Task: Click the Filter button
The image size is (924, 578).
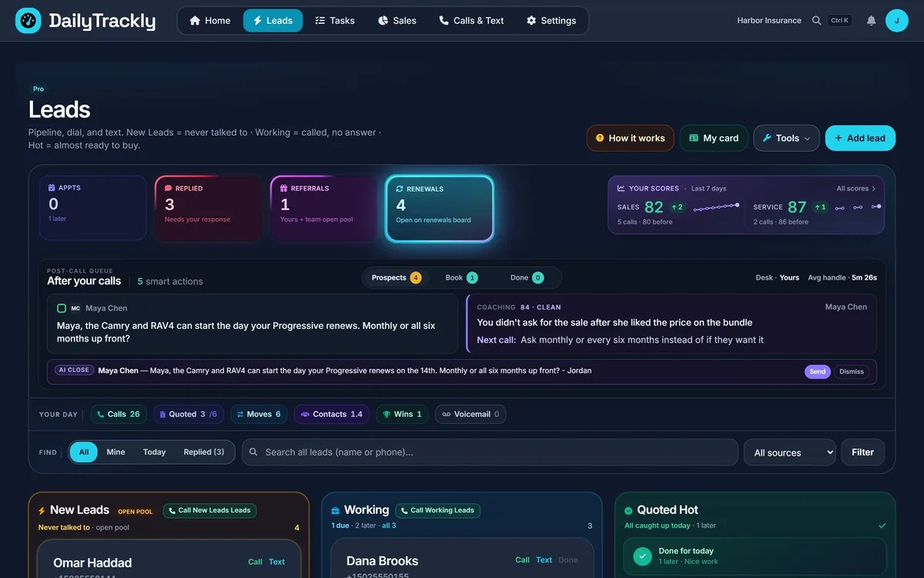Action: click(x=862, y=452)
